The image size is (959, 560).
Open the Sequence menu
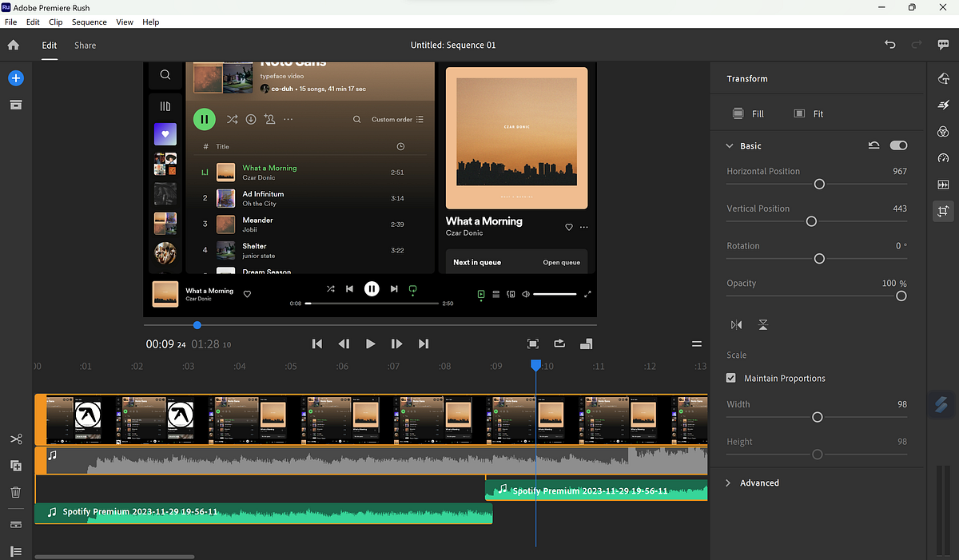[x=89, y=22]
